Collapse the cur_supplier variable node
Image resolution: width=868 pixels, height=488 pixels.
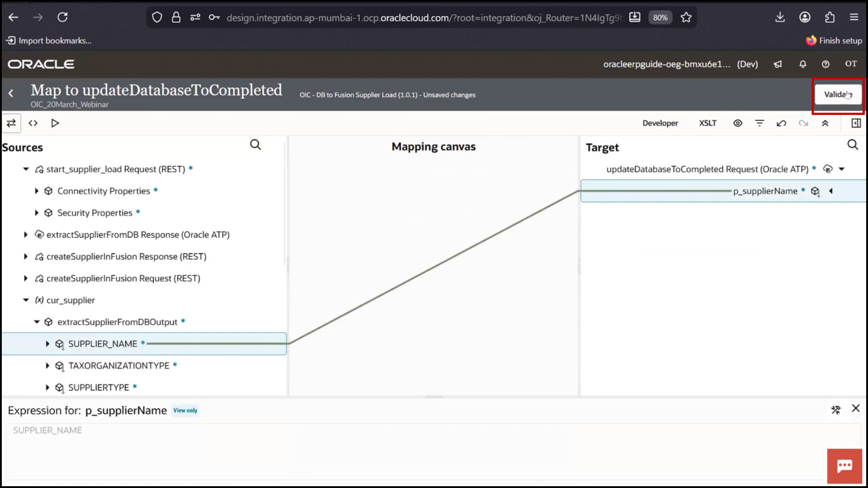[x=26, y=300]
